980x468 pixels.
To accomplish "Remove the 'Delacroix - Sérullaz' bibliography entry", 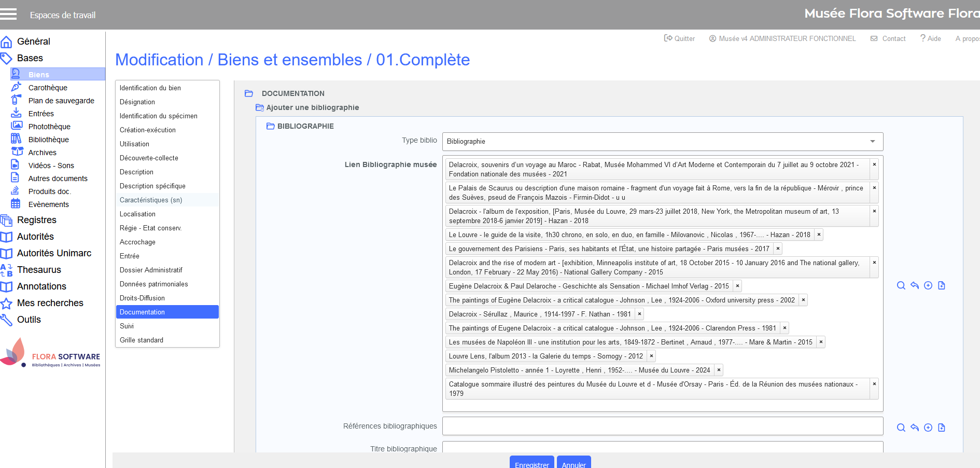I will (x=639, y=314).
